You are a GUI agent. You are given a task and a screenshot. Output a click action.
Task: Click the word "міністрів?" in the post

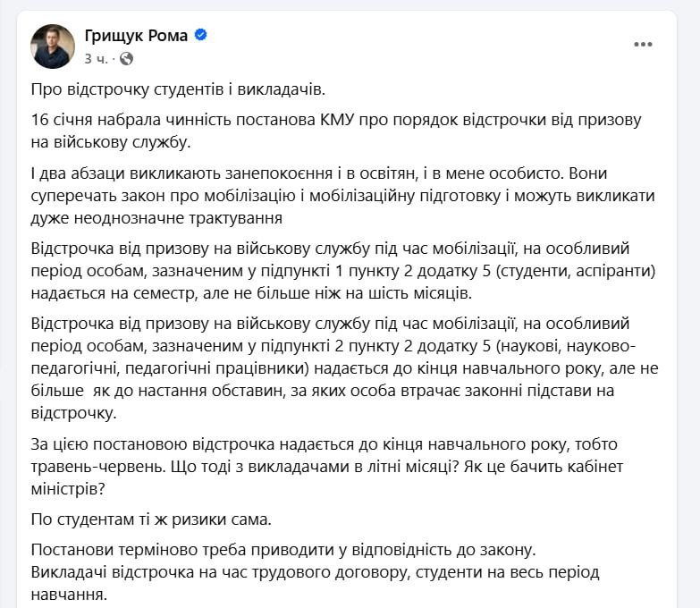(67, 487)
